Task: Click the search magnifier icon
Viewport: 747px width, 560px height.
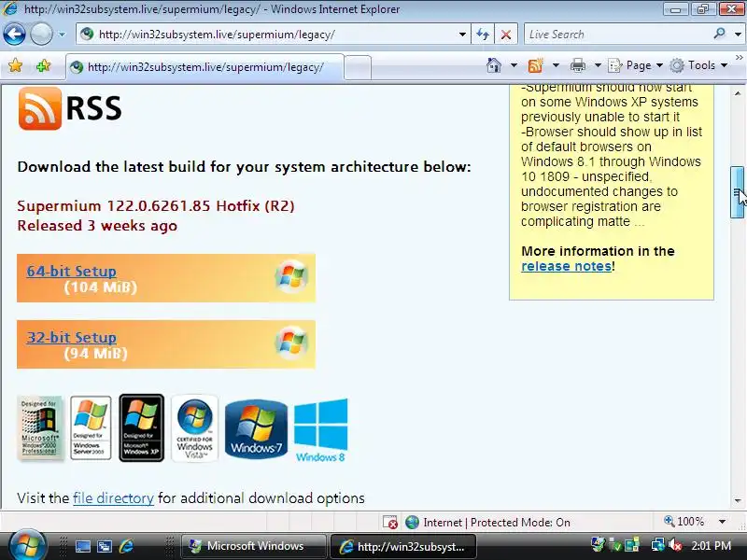Action: pos(719,34)
